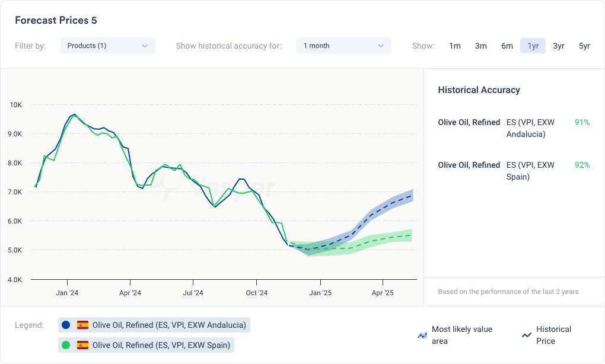Click the green dot in the Spain legend
The width and height of the screenshot is (605, 364).
click(x=66, y=345)
